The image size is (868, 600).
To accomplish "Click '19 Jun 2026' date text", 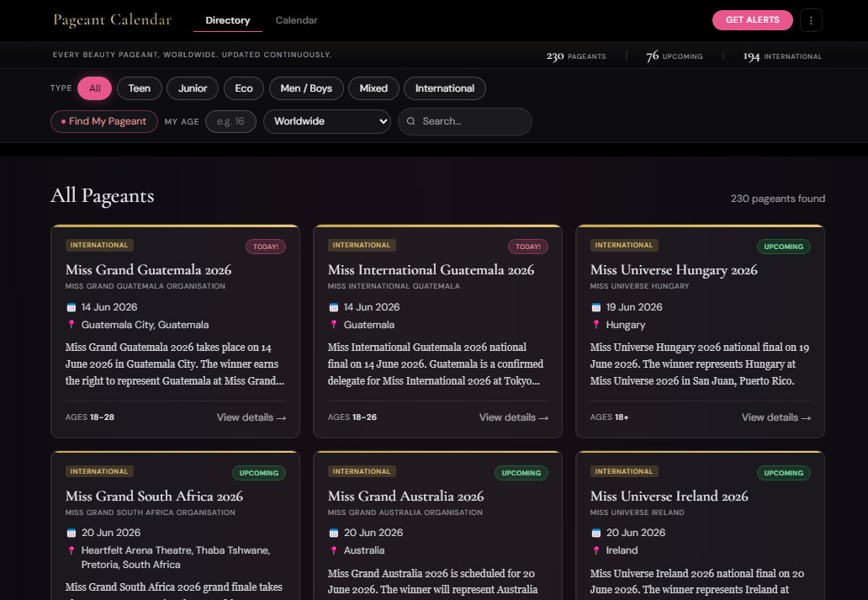I will [x=634, y=307].
